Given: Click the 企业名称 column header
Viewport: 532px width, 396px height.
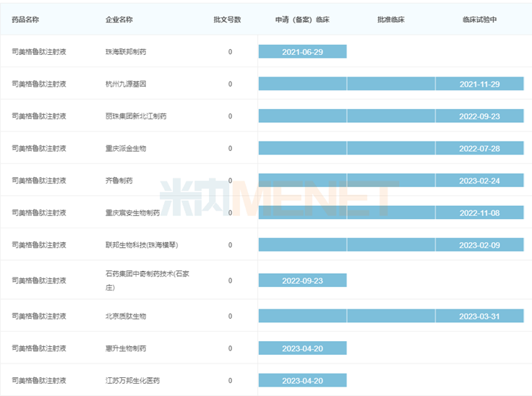Looking at the screenshot, I should [119, 20].
